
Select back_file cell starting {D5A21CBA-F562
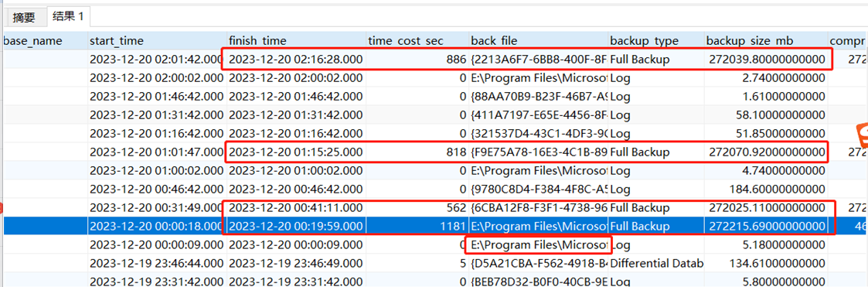tap(539, 263)
